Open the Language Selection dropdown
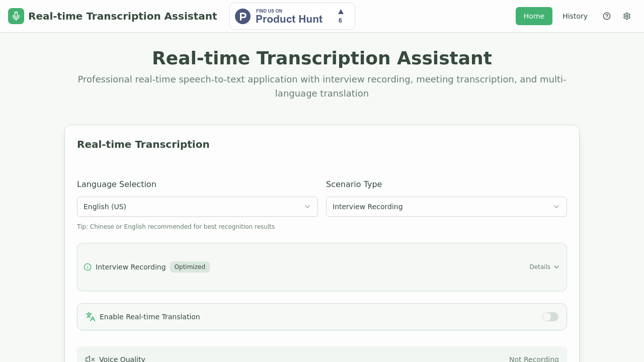Screen dimensions: 644x362 point(197,207)
